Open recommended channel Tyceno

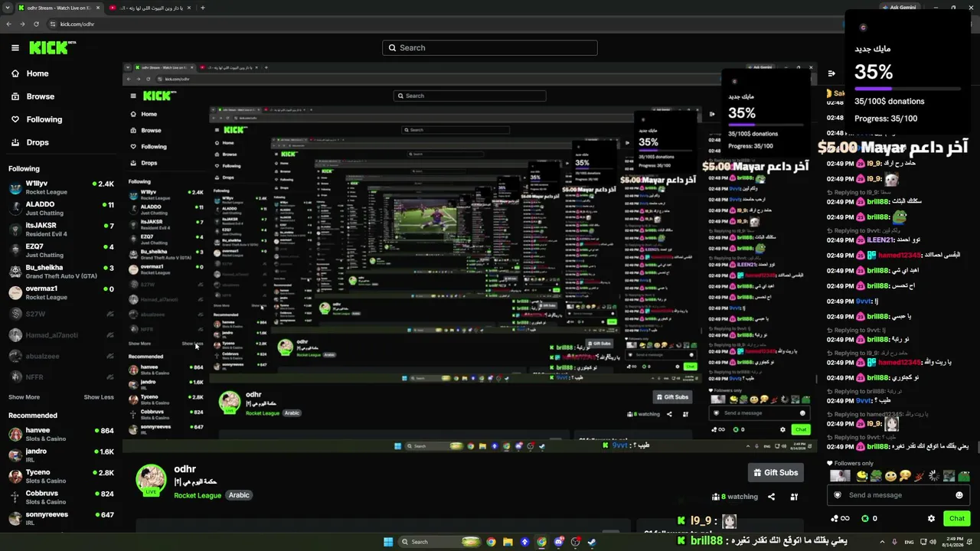click(x=61, y=476)
